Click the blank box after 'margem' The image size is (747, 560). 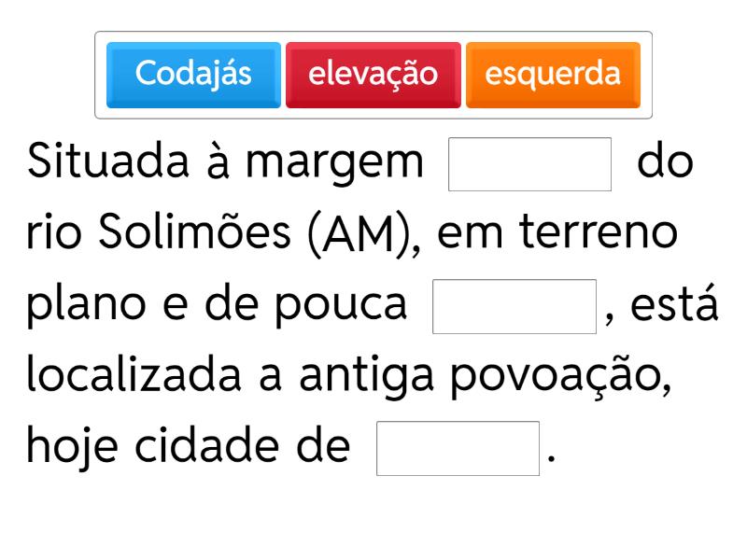(x=529, y=164)
